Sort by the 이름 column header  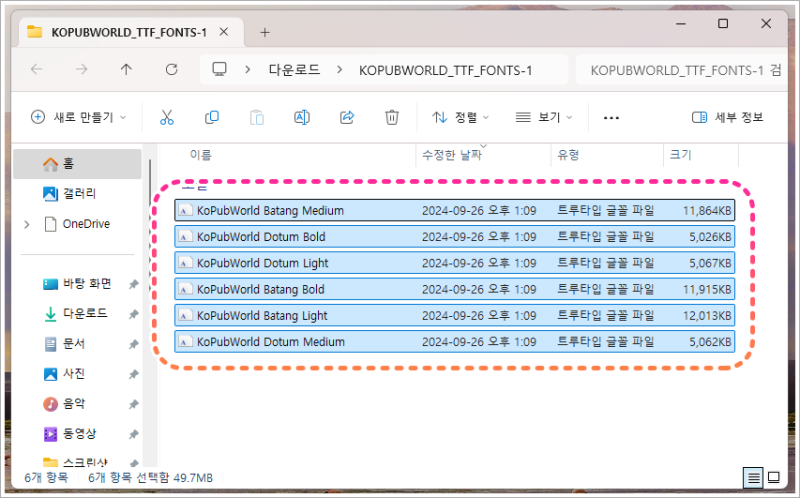[200, 155]
